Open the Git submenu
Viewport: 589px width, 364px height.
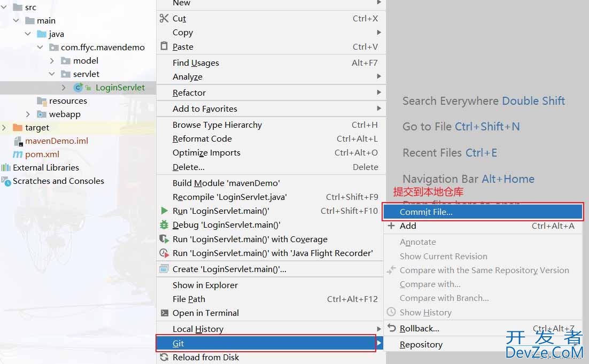[270, 343]
